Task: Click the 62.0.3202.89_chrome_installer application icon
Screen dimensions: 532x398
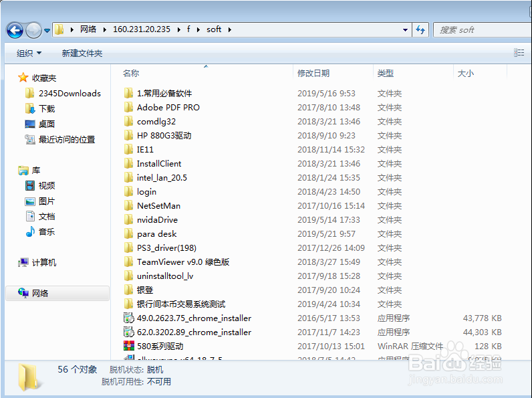Action: pyautogui.click(x=128, y=332)
